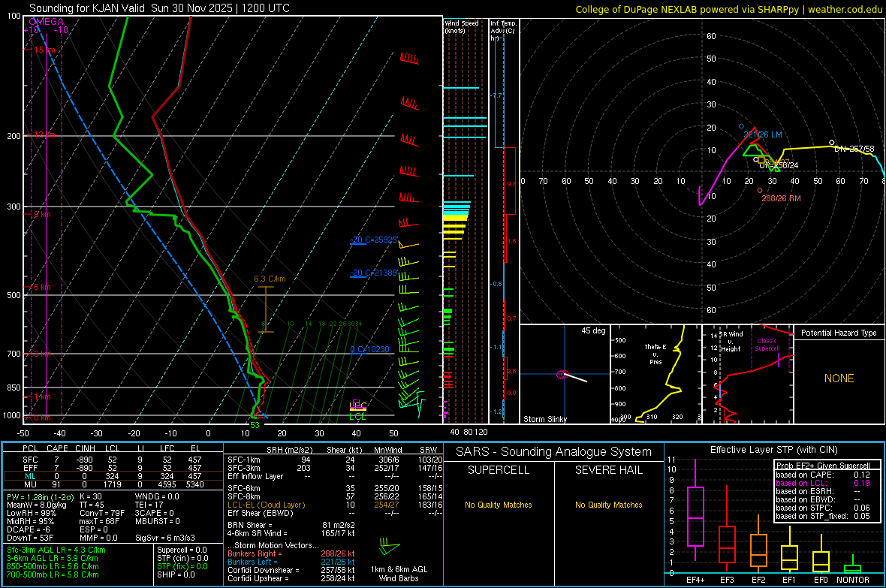Image resolution: width=886 pixels, height=588 pixels.
Task: Click the green '53' surface dewpoint value
Action: pyautogui.click(x=255, y=425)
